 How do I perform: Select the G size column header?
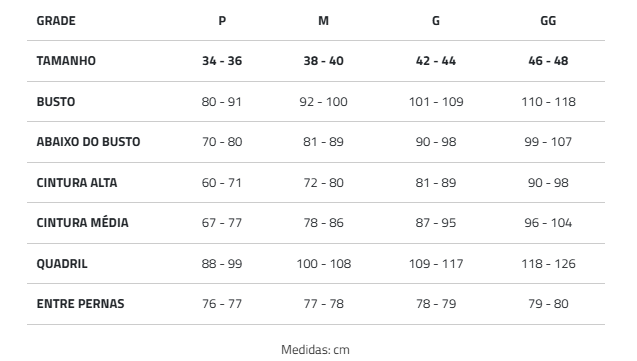point(436,21)
